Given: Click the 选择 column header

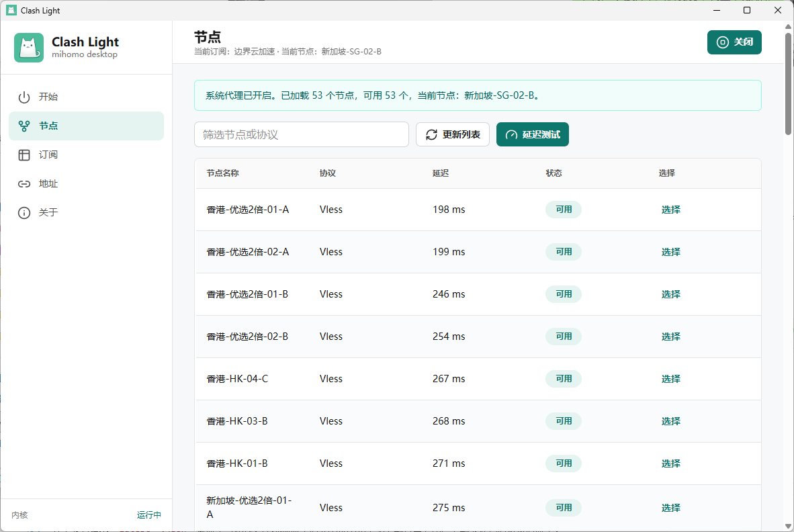Looking at the screenshot, I should (x=666, y=173).
